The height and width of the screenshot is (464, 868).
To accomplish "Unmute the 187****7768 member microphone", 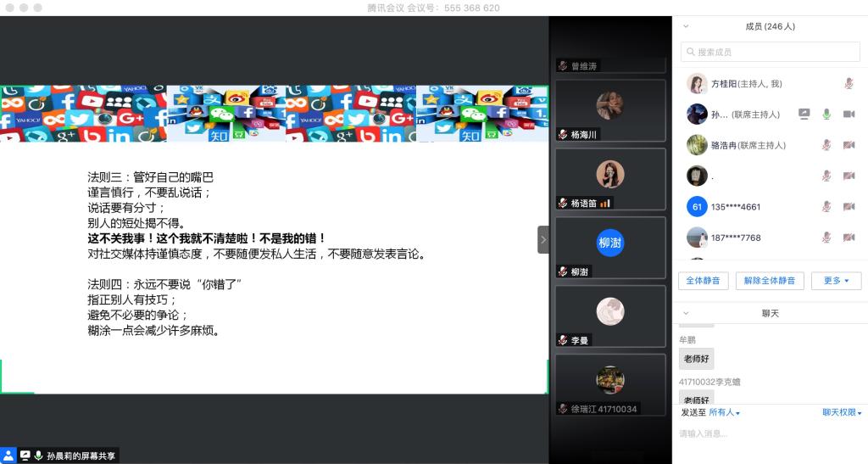I will click(x=826, y=238).
